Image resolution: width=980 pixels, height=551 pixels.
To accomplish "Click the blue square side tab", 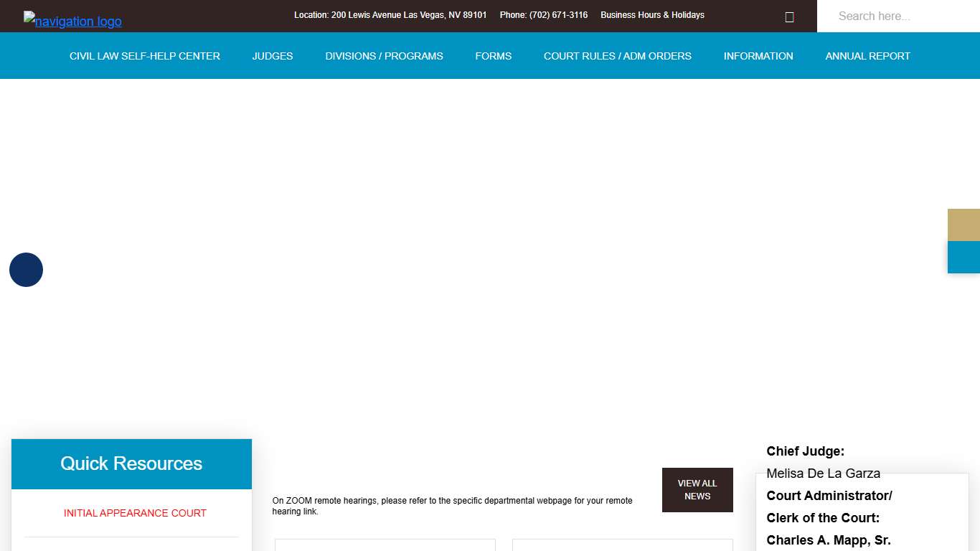I will (x=963, y=257).
